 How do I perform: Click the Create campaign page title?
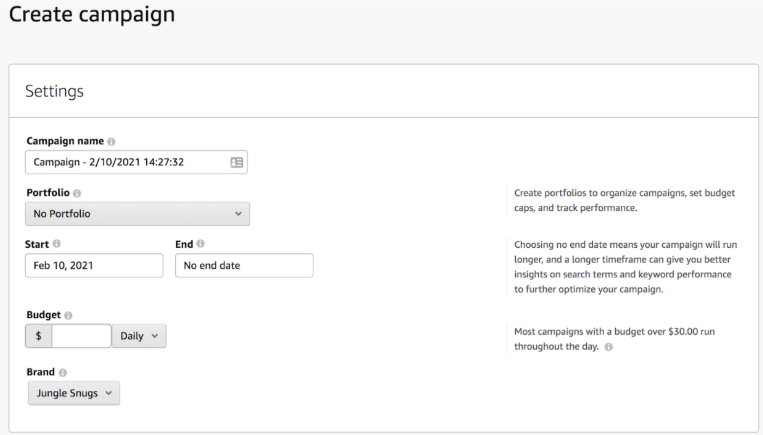91,15
